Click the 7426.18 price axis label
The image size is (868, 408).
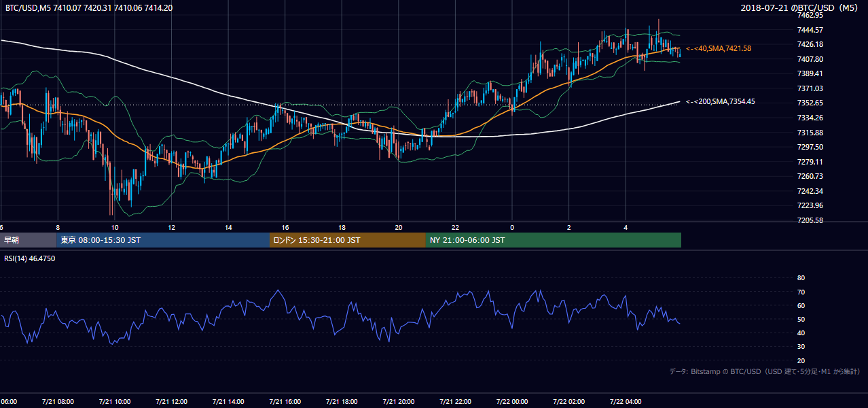click(810, 45)
